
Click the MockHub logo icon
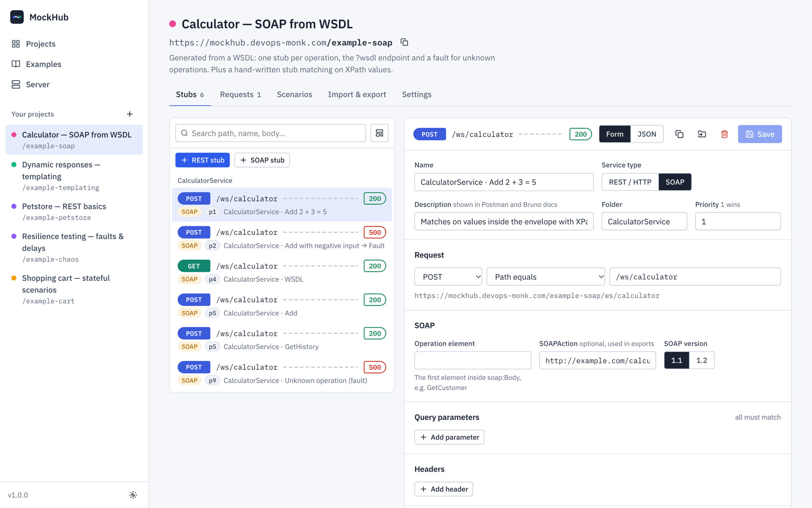(17, 17)
